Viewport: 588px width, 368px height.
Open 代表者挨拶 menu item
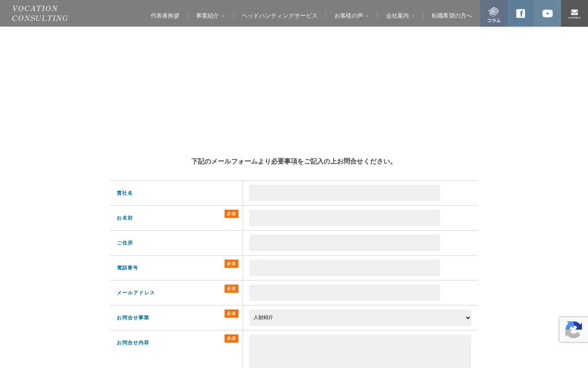click(165, 16)
